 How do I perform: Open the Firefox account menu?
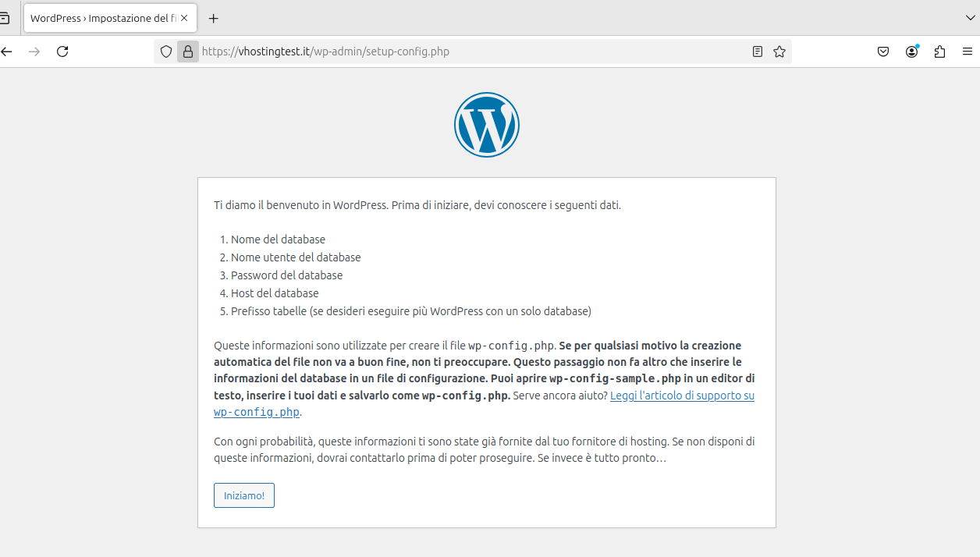tap(911, 51)
